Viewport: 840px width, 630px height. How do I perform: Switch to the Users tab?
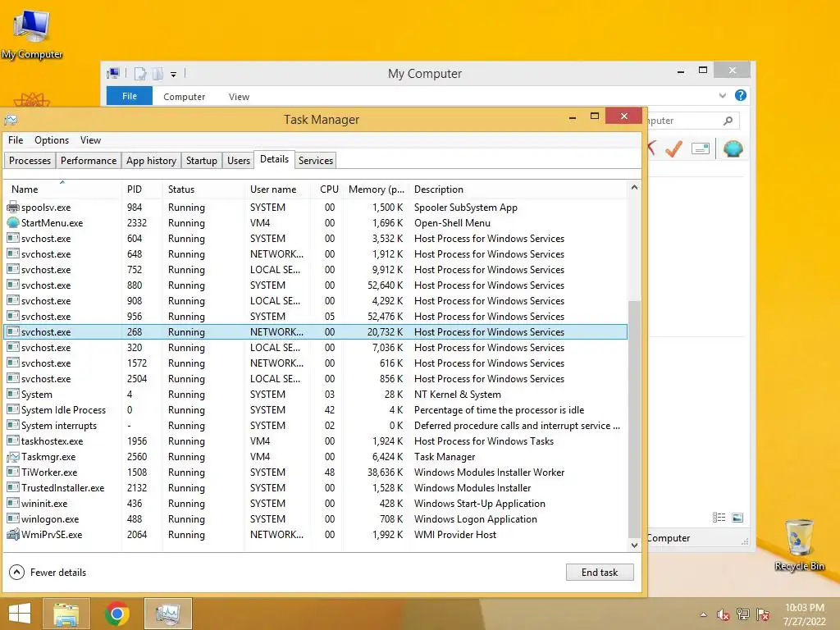point(239,161)
